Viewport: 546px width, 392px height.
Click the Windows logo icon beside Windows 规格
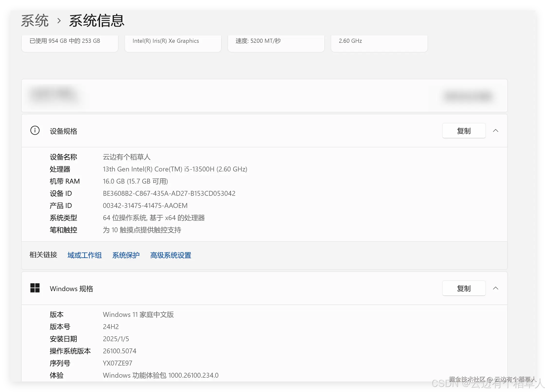pyautogui.click(x=35, y=288)
